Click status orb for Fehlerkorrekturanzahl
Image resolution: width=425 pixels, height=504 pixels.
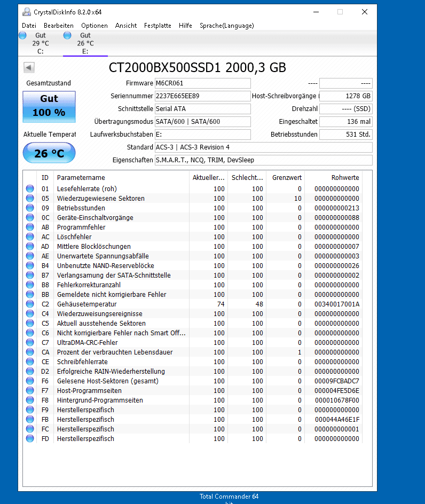[30, 285]
